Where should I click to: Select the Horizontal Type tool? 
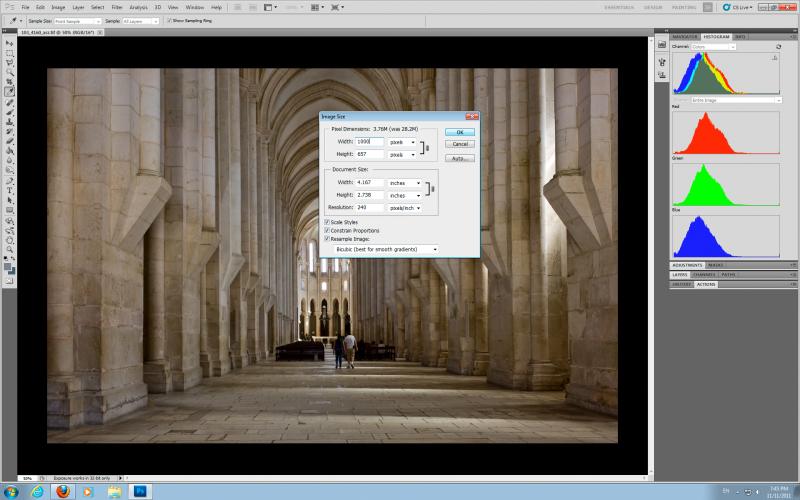click(9, 191)
